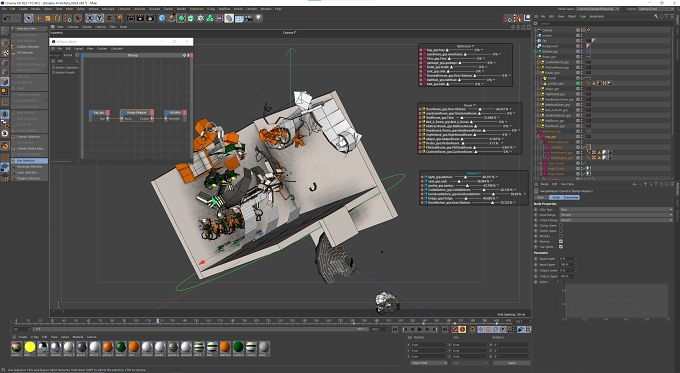This screenshot has width=680, height=373.
Task: Open the Cameras menu of the viewport
Action: [73, 27]
